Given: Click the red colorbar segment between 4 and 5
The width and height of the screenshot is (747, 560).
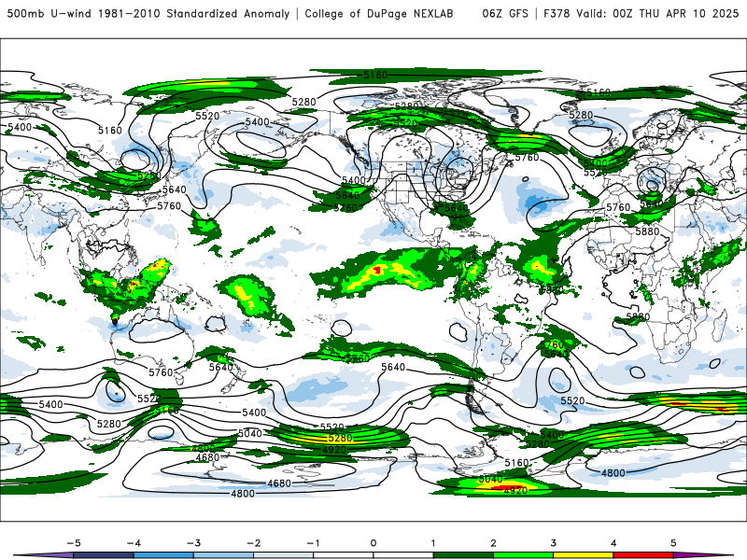Looking at the screenshot, I should point(643,555).
